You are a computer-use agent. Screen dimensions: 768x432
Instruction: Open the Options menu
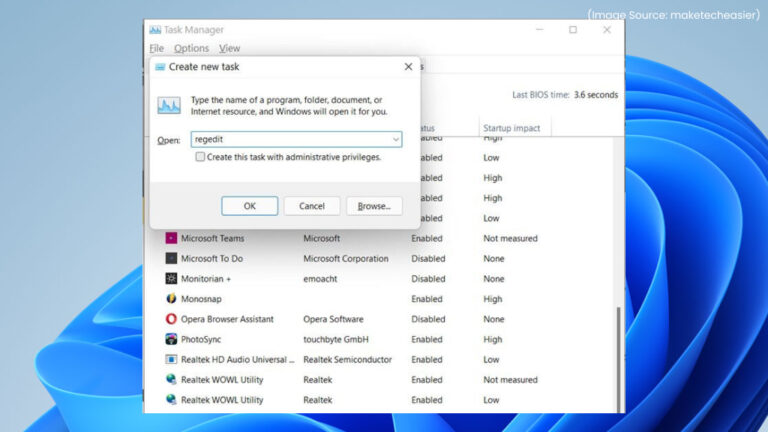click(x=192, y=48)
